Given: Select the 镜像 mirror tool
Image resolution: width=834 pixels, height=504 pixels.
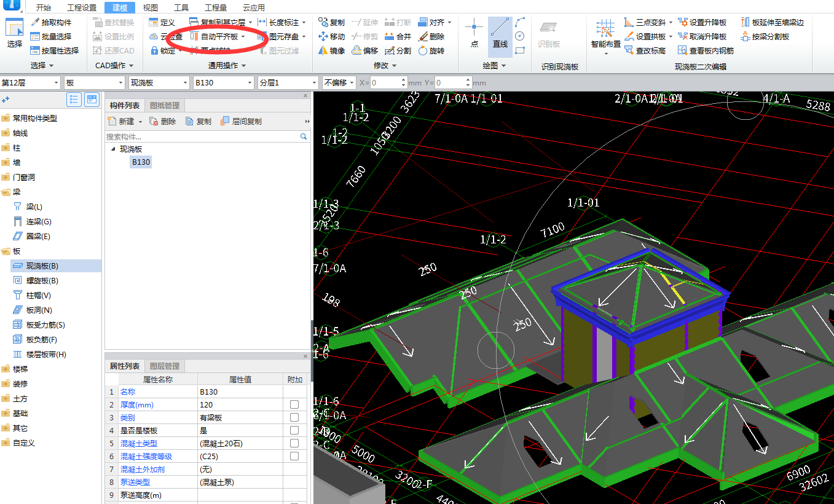Looking at the screenshot, I should point(332,50).
